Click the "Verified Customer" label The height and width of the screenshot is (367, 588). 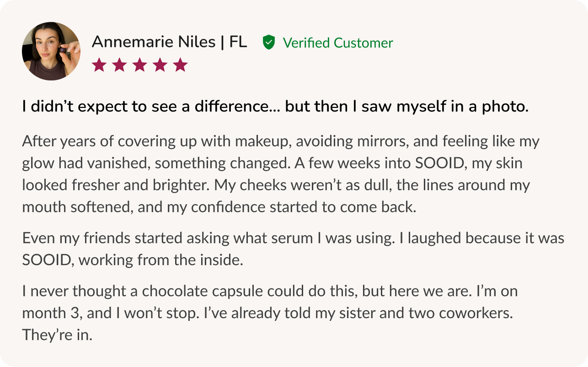337,43
